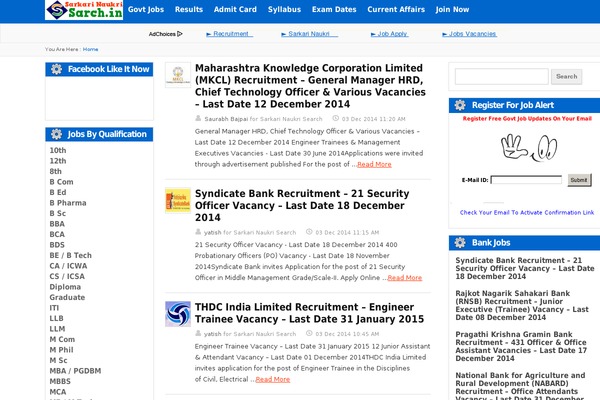
Task: Click Read More under THDC India post
Action: pyautogui.click(x=272, y=379)
